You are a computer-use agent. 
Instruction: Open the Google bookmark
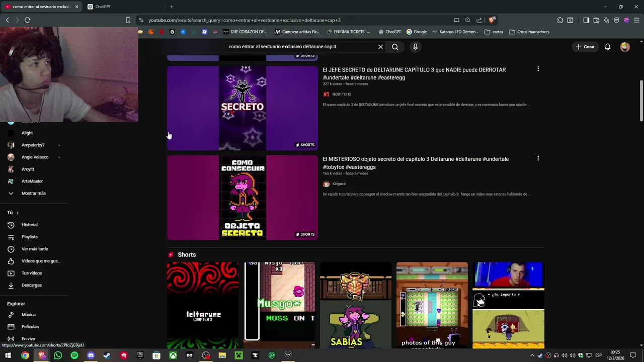click(x=417, y=32)
